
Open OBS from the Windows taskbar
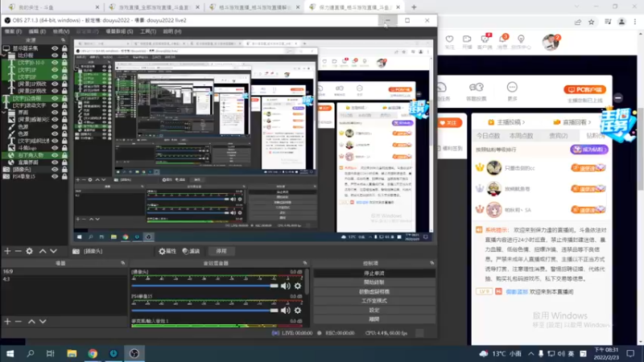tap(134, 353)
